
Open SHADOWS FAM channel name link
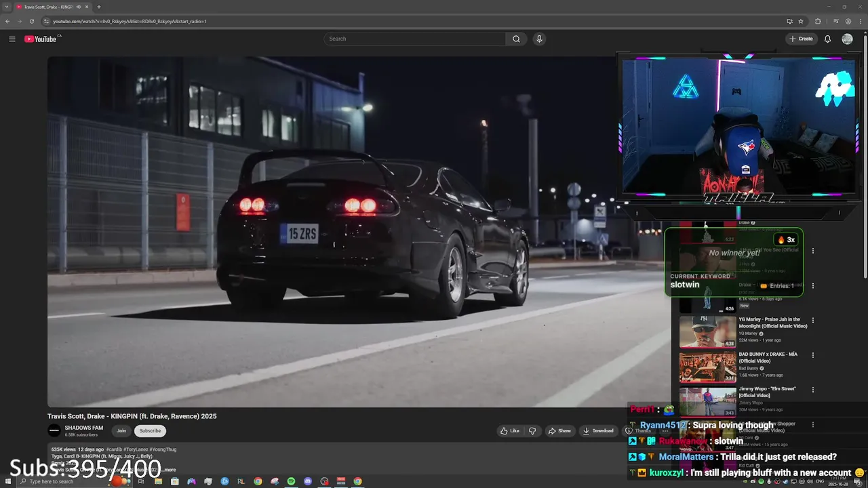click(84, 428)
